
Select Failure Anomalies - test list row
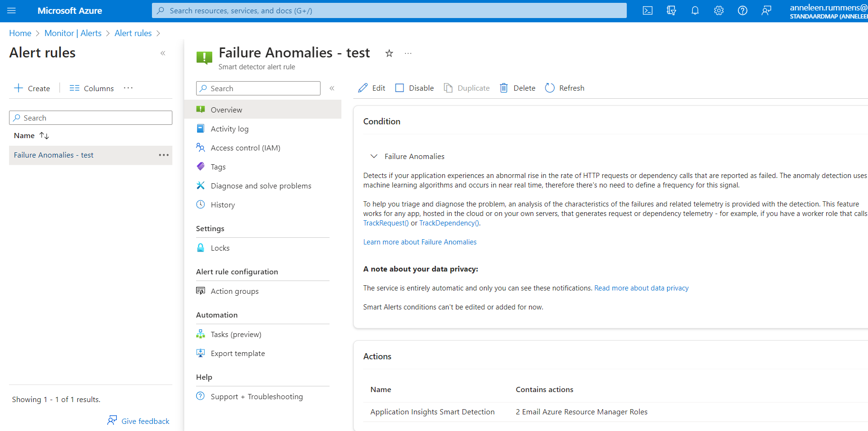(x=91, y=155)
